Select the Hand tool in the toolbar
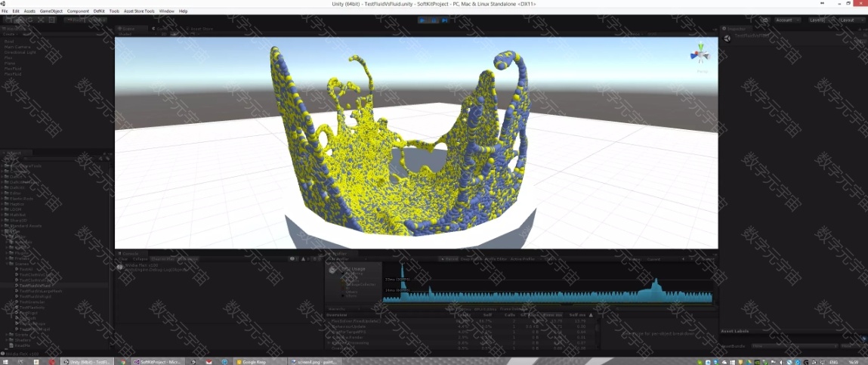The image size is (868, 365). point(9,20)
